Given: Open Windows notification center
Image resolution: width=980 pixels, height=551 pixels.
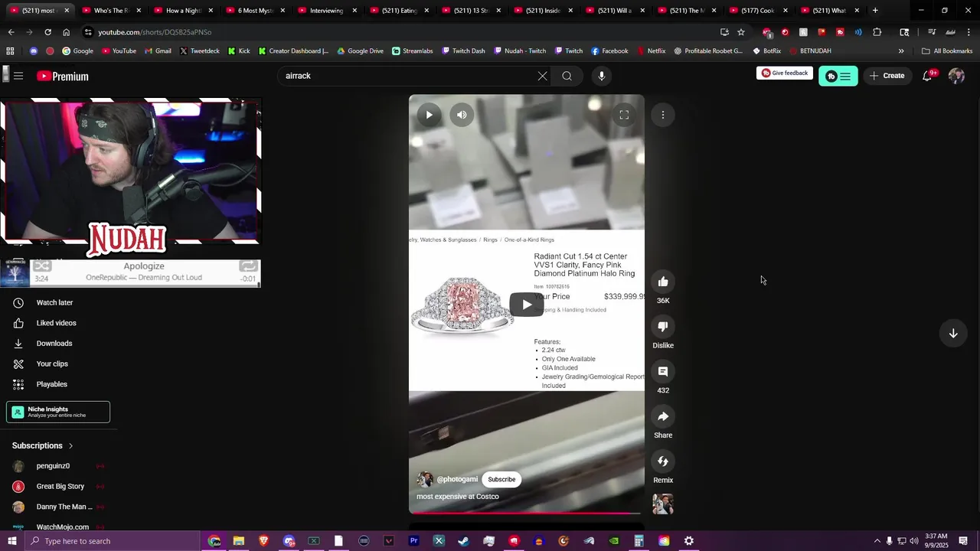Looking at the screenshot, I should (x=963, y=541).
